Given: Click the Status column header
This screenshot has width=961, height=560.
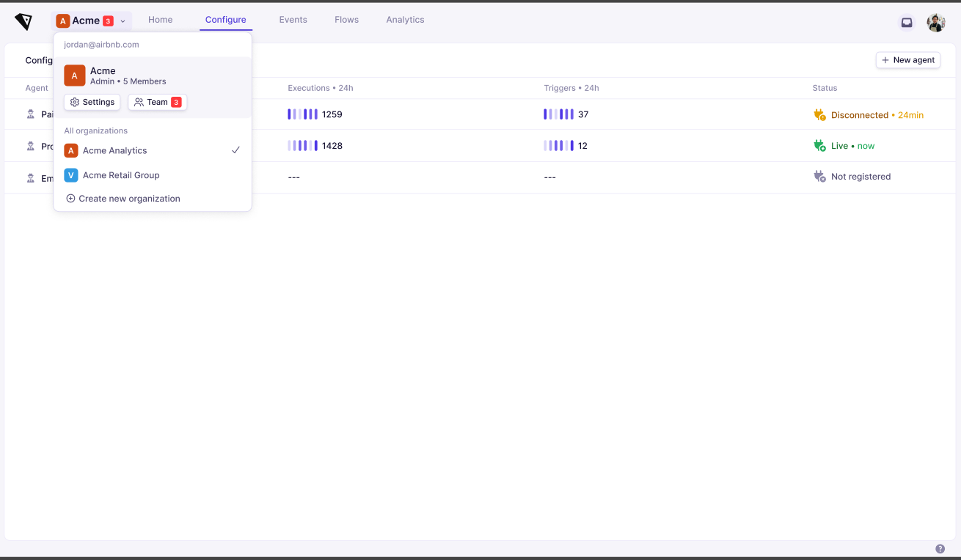Looking at the screenshot, I should [825, 88].
